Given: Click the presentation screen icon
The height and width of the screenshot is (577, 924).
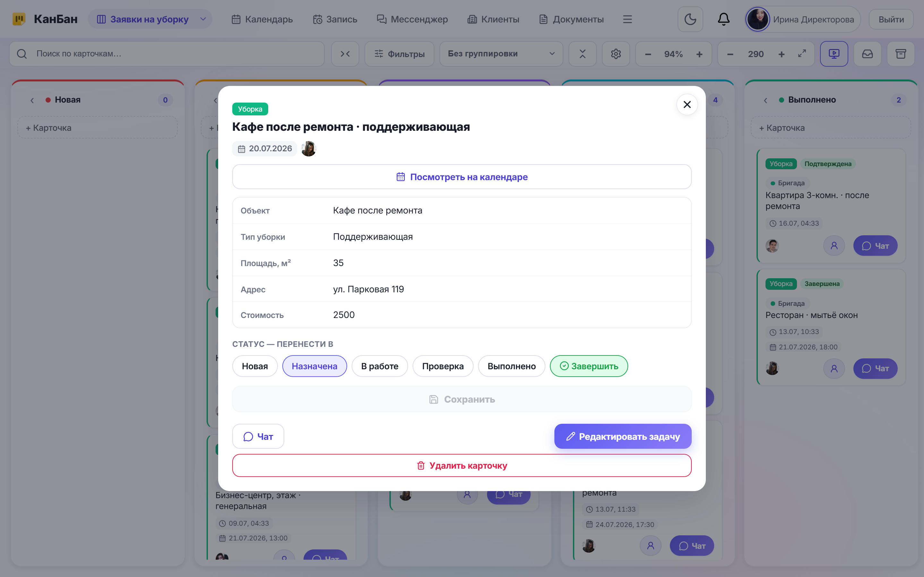Looking at the screenshot, I should pyautogui.click(x=834, y=54).
